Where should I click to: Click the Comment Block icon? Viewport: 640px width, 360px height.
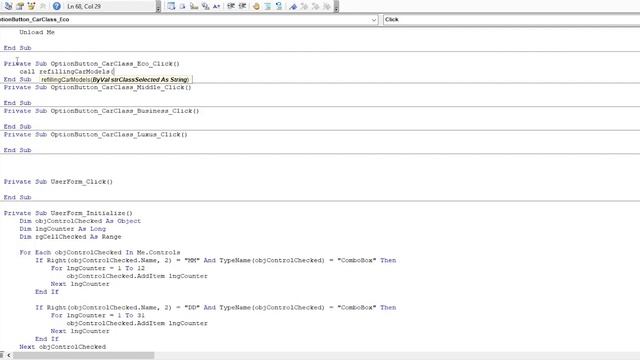[x=267, y=6]
